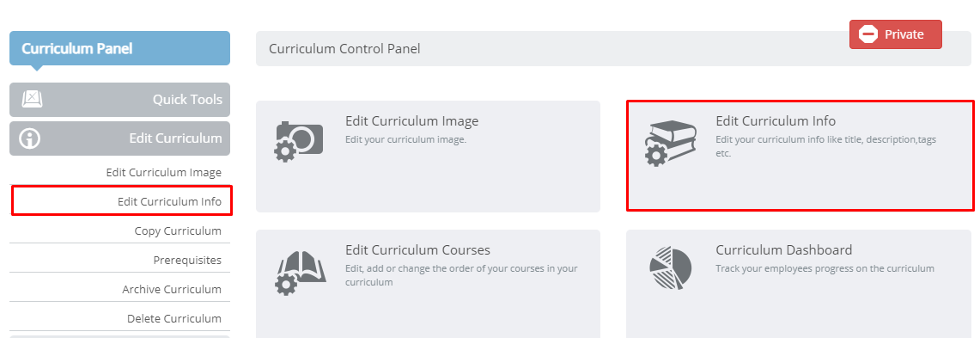Choose Copy Curriculum from the sidebar
Screen dimensions: 980x338
point(178,230)
